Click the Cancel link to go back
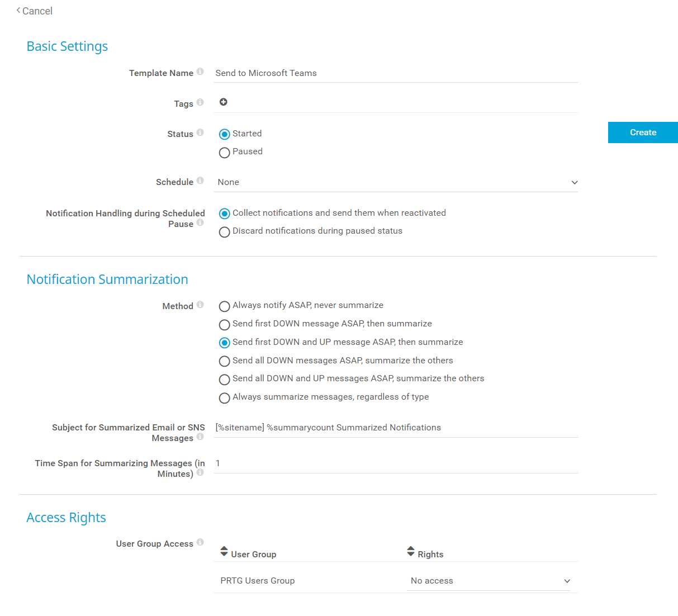This screenshot has height=616, width=678. [x=35, y=11]
